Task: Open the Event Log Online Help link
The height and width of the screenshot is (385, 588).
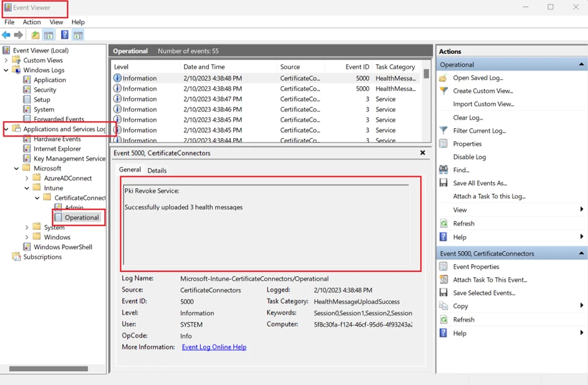Action: [x=215, y=347]
